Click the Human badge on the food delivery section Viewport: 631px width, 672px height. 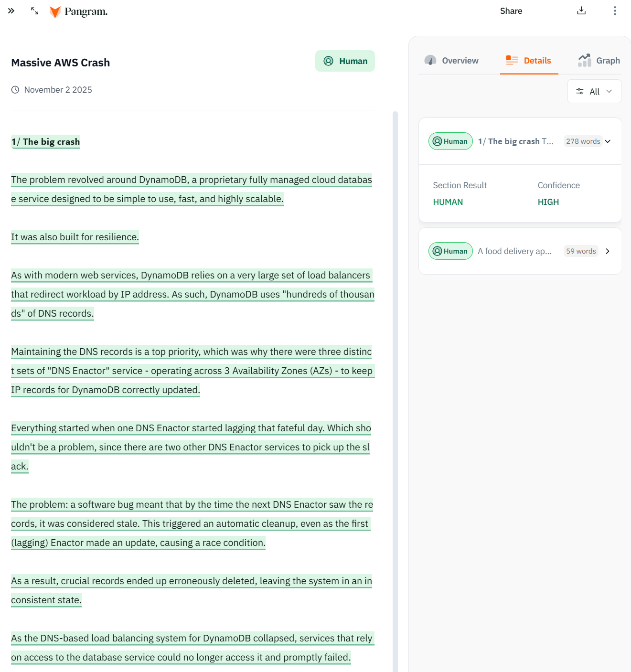(450, 251)
